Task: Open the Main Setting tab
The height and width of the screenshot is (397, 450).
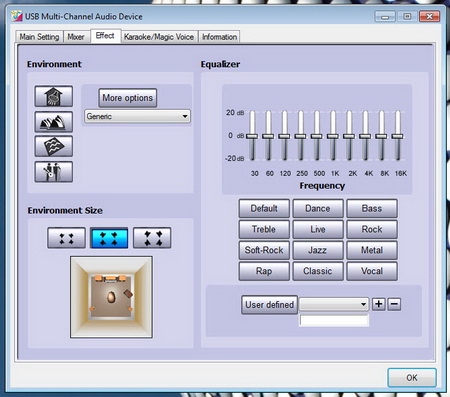Action: click(x=39, y=37)
